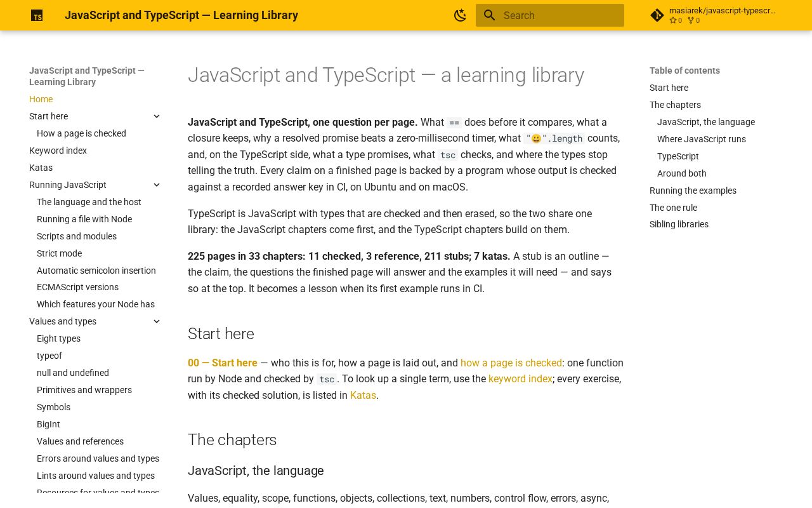812x508 pixels.
Task: Jump to 'Where JavaScript runs' in contents
Action: (702, 139)
